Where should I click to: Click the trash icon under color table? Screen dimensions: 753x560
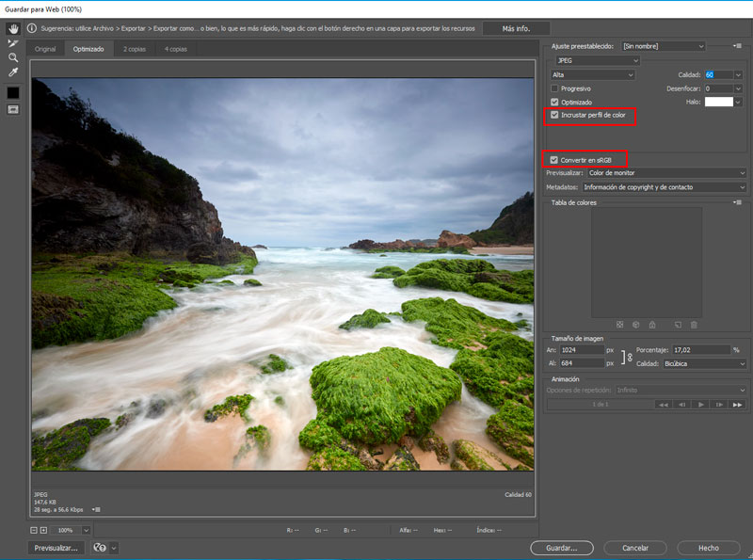[694, 325]
